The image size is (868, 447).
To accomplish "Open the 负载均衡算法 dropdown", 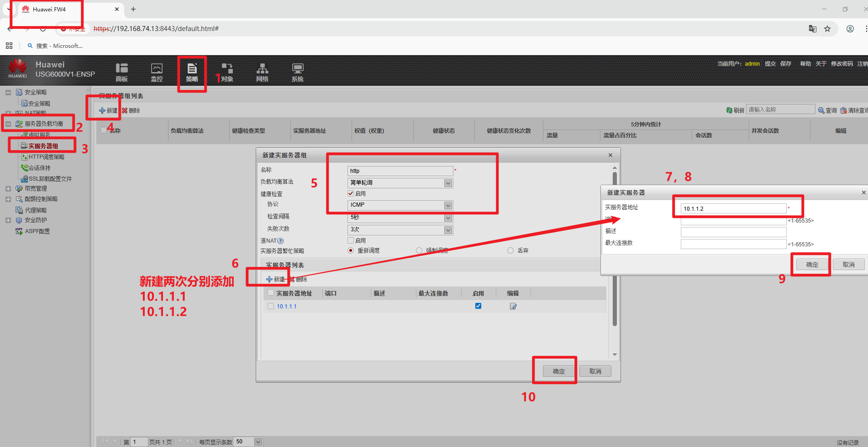I will (448, 183).
